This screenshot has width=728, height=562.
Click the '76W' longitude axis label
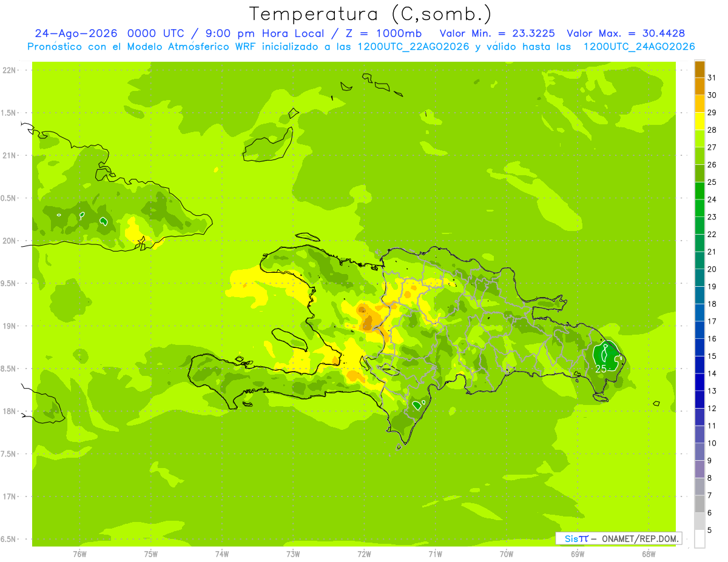coord(79,554)
